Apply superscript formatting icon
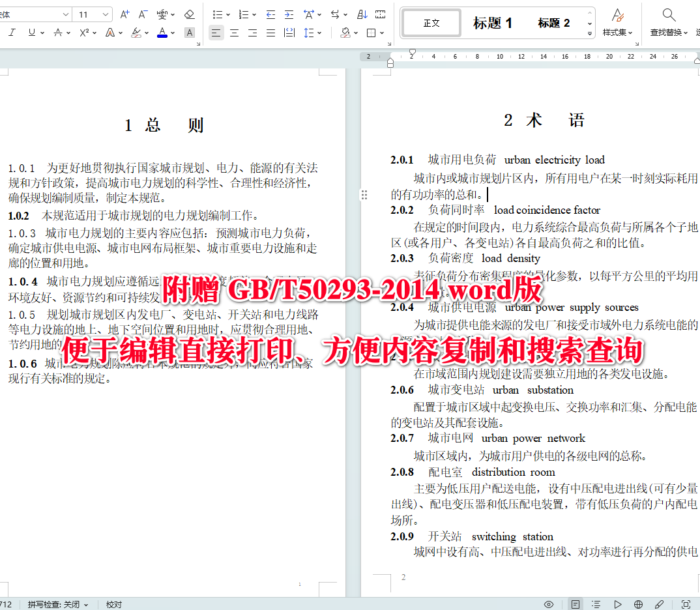700x610 pixels. [x=83, y=32]
